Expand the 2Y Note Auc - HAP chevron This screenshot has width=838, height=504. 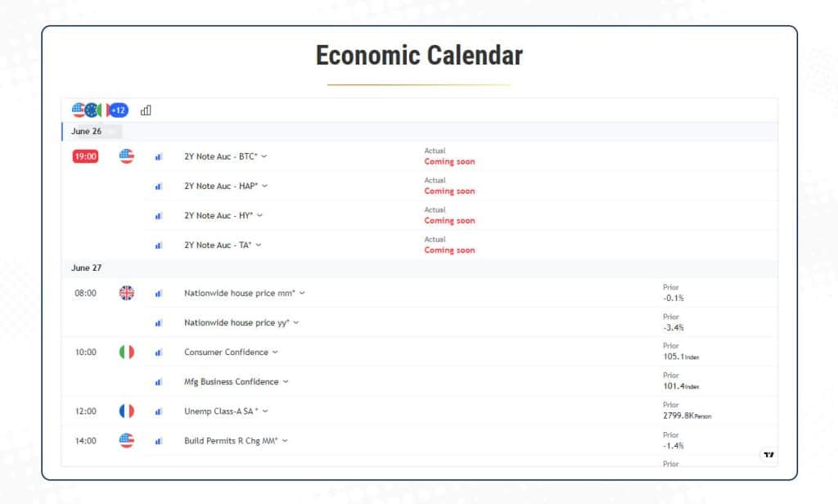264,186
